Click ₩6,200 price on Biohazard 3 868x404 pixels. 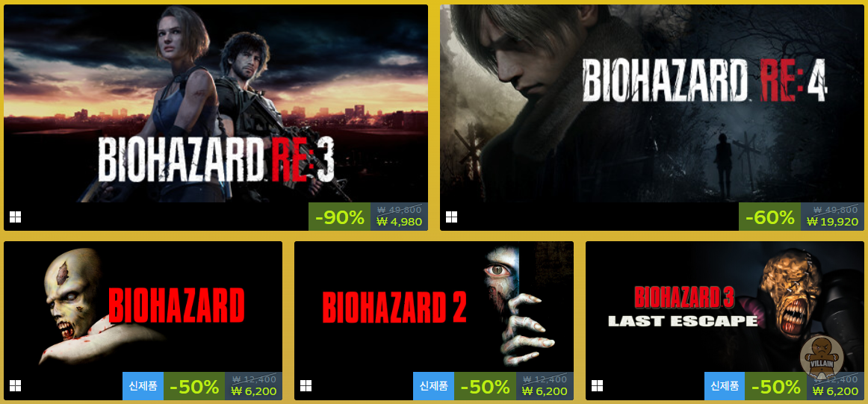(835, 391)
